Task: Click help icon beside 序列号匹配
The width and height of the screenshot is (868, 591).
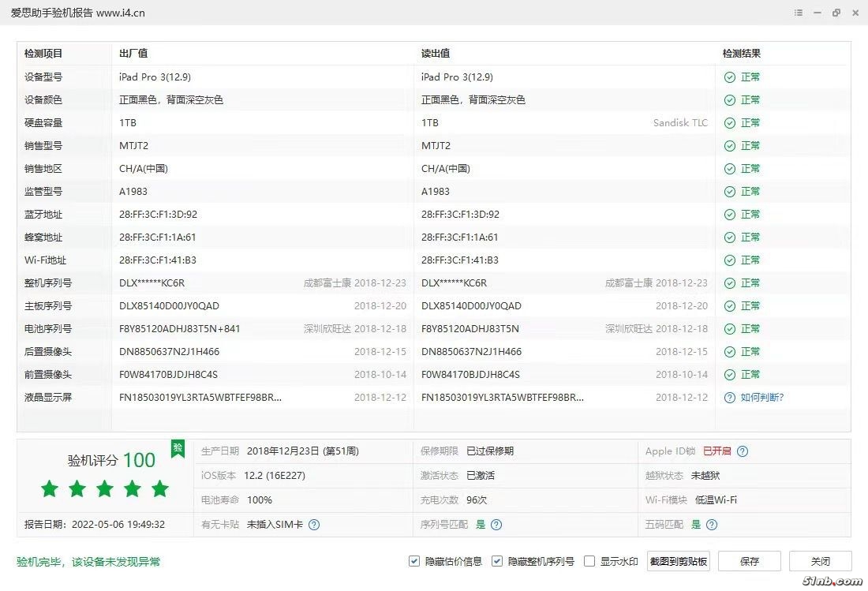Action: [496, 524]
